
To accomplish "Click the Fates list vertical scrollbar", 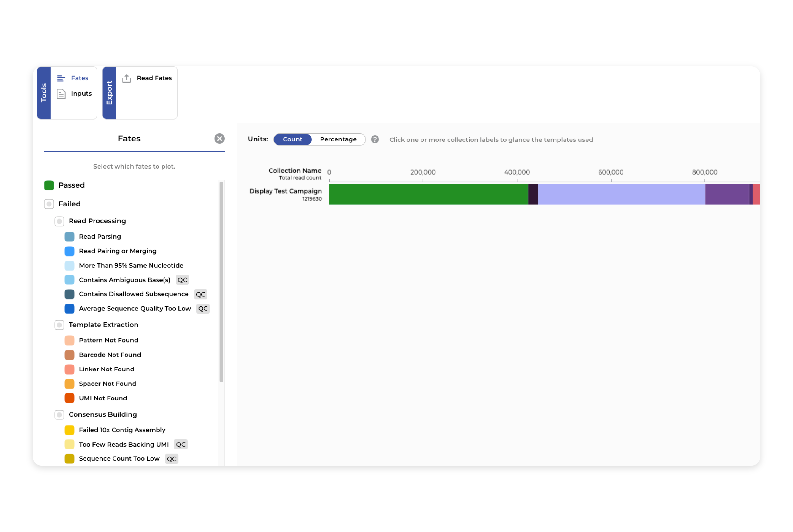I will click(221, 282).
